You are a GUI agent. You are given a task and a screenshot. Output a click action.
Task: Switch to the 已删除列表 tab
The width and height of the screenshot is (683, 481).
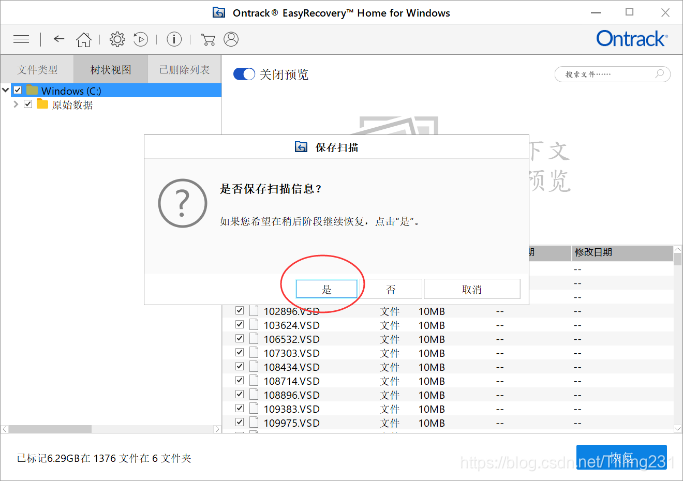coord(185,69)
